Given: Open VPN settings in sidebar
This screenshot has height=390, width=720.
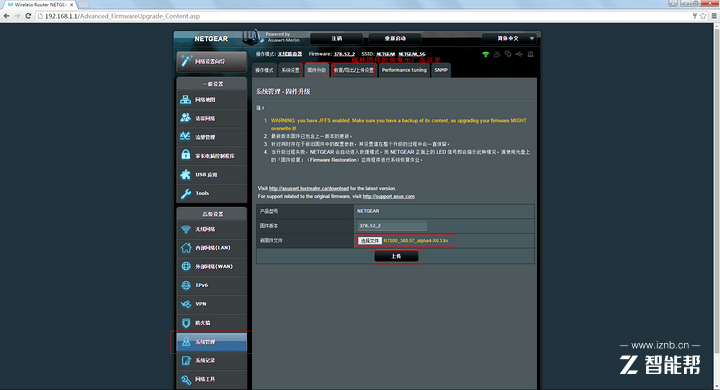Looking at the screenshot, I should (212, 304).
